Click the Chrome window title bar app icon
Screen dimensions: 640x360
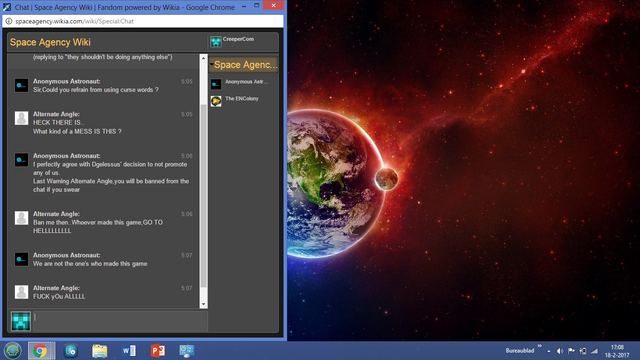[7, 7]
